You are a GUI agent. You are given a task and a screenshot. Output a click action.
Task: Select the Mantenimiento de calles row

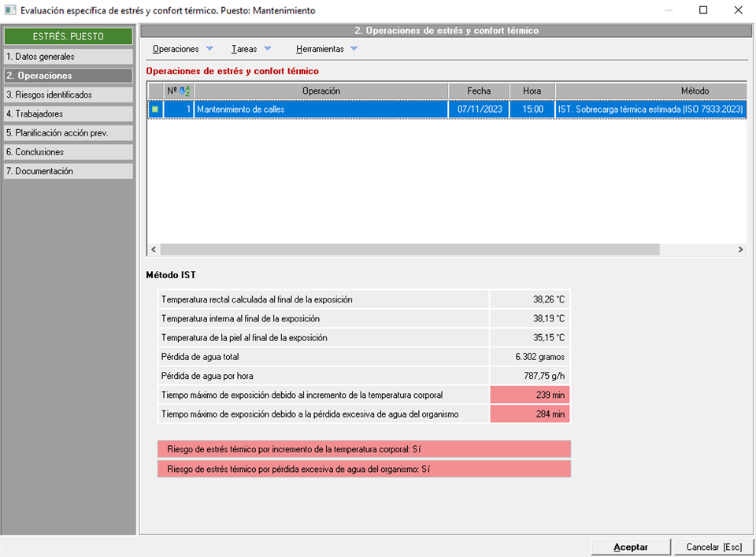(x=321, y=110)
